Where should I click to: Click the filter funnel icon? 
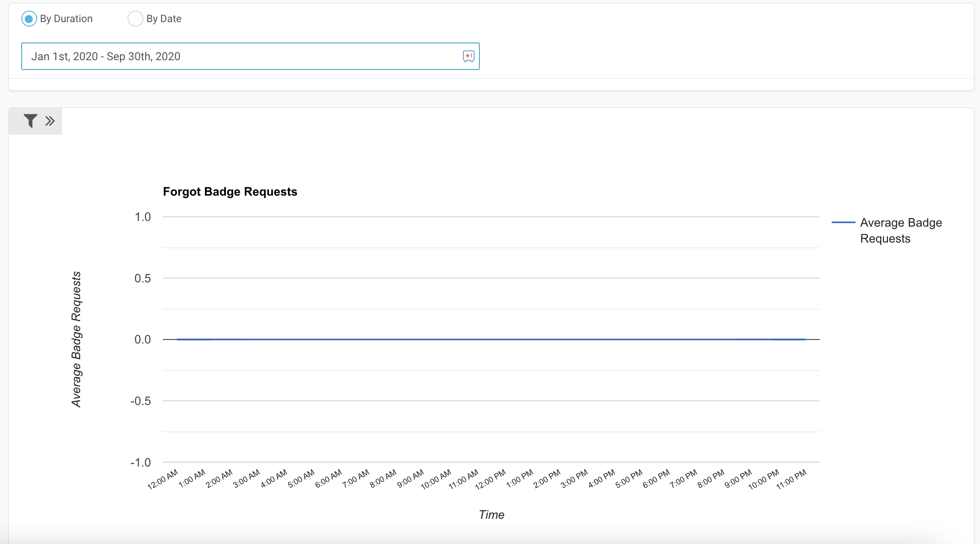pos(30,121)
